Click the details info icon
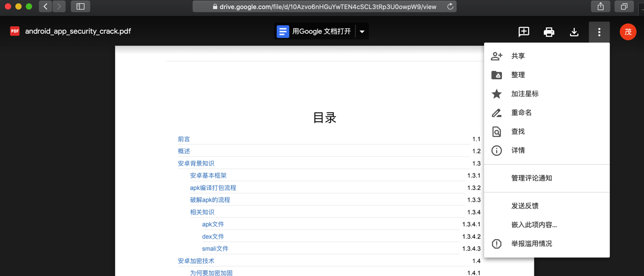The image size is (644, 276). coord(496,151)
